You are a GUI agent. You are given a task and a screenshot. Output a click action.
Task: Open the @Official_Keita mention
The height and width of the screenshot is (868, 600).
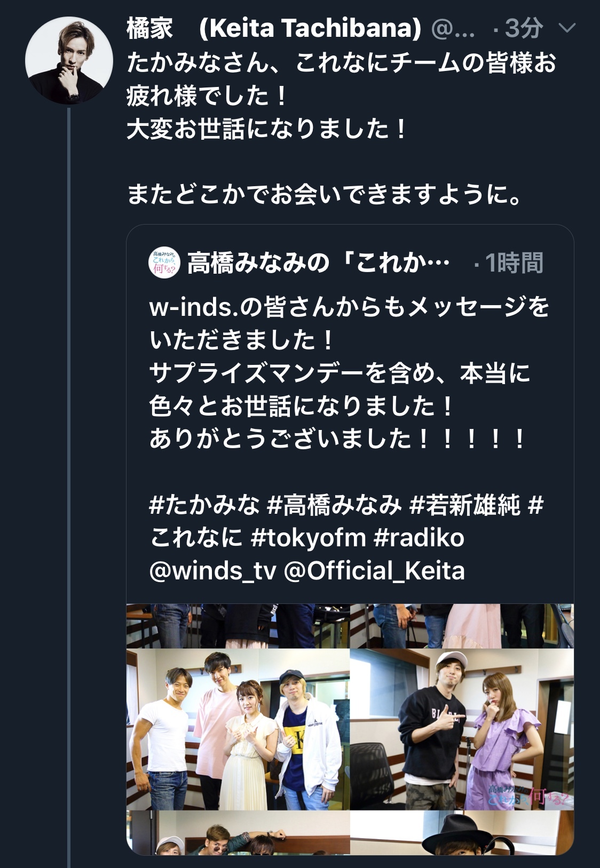[x=375, y=570]
